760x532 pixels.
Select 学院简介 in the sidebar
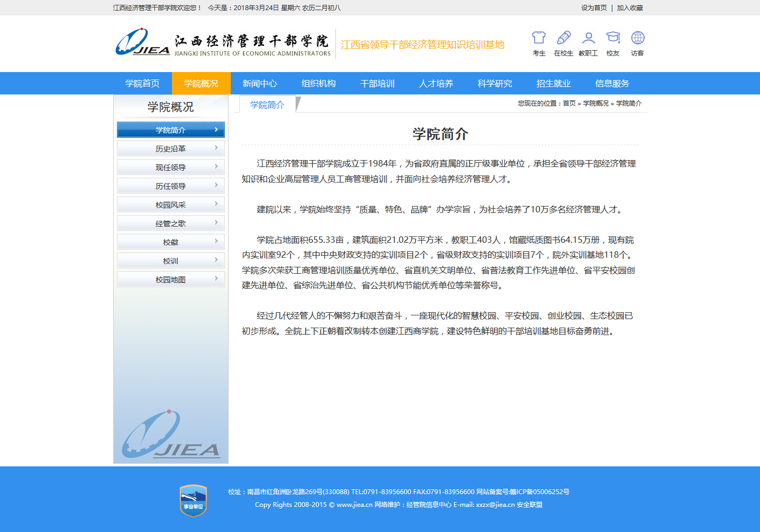[x=171, y=130]
